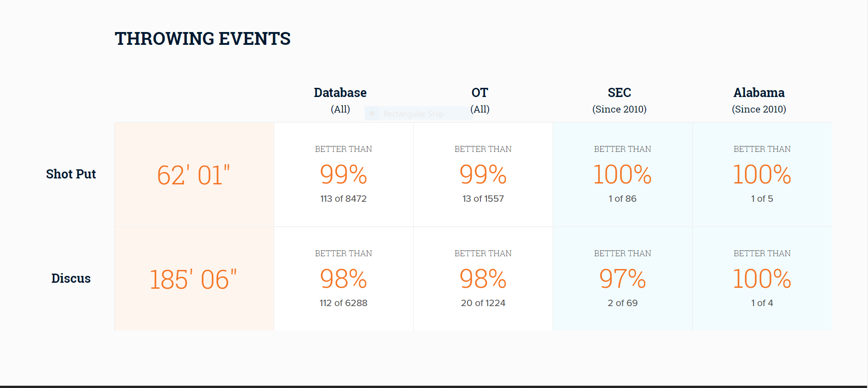Screen dimensions: 868x388
Task: Click the 1 of 4 Alabama ranking
Action: pos(762,303)
